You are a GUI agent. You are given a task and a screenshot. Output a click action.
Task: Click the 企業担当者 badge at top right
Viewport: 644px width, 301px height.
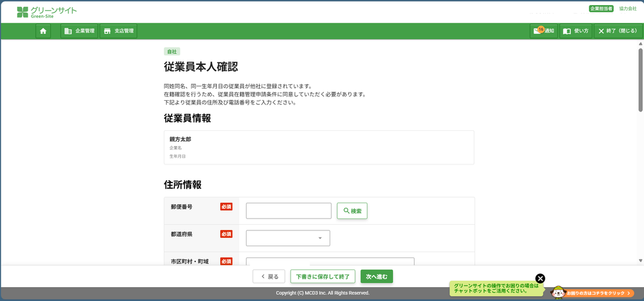click(x=601, y=8)
